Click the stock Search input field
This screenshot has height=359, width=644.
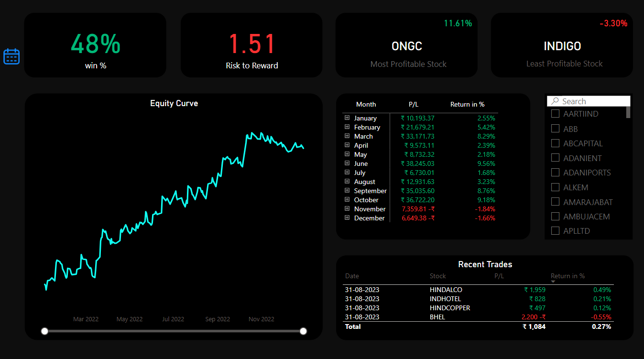[x=593, y=101]
